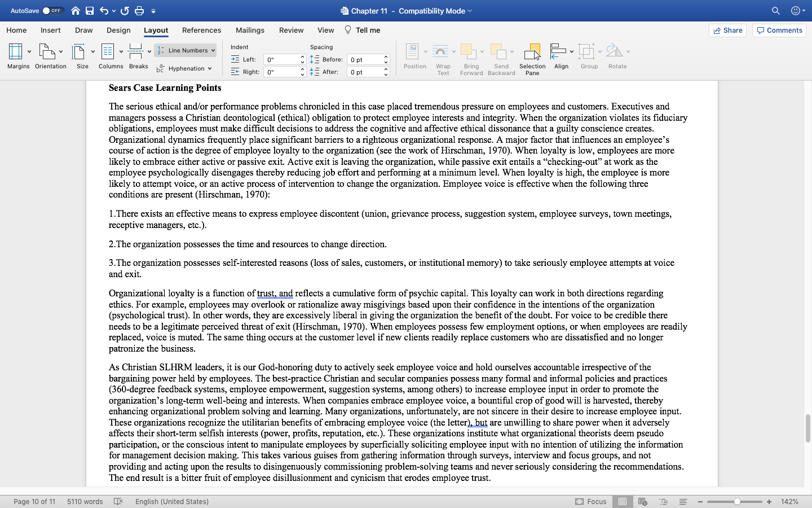Expand the undo history dropdown arrow
The height and width of the screenshot is (508, 812).
click(x=114, y=11)
